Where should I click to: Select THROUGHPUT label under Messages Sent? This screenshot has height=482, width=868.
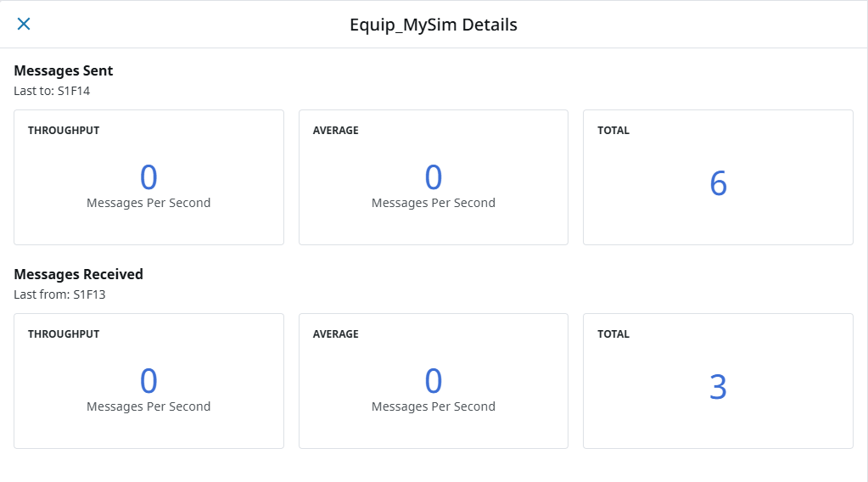pyautogui.click(x=64, y=131)
